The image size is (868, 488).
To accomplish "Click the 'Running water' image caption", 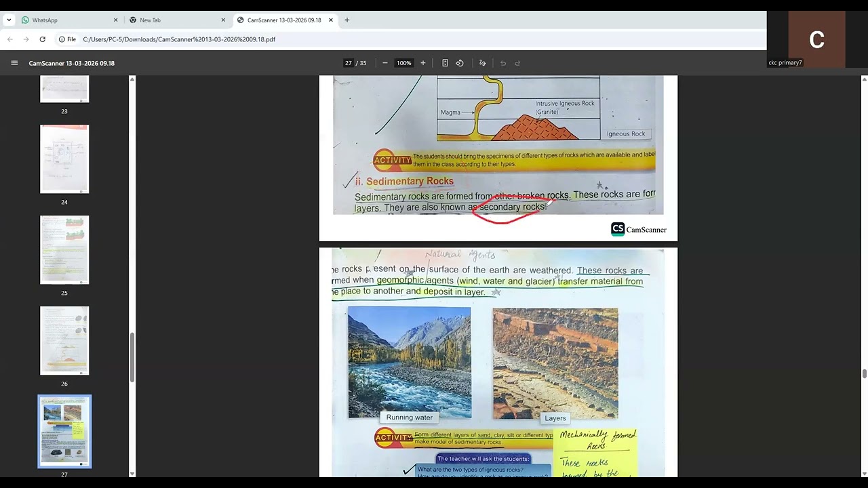I will [x=409, y=418].
